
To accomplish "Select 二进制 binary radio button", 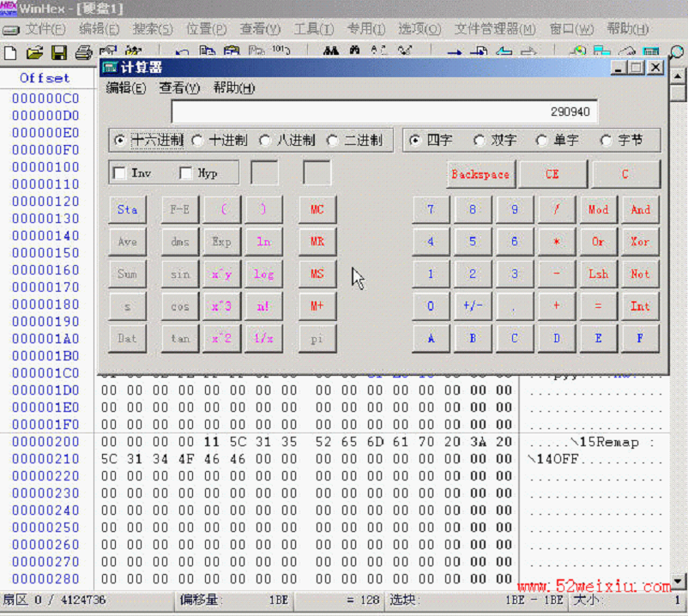I will 332,141.
